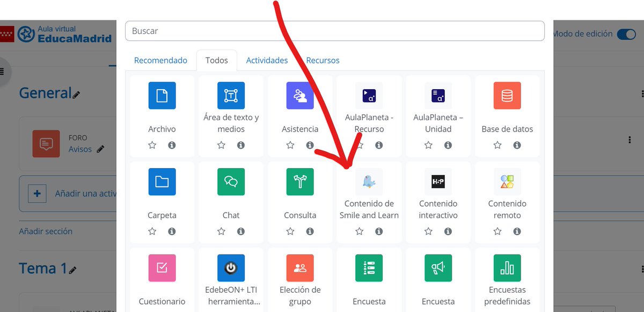Open Avisos forum three-dot menu

click(630, 140)
